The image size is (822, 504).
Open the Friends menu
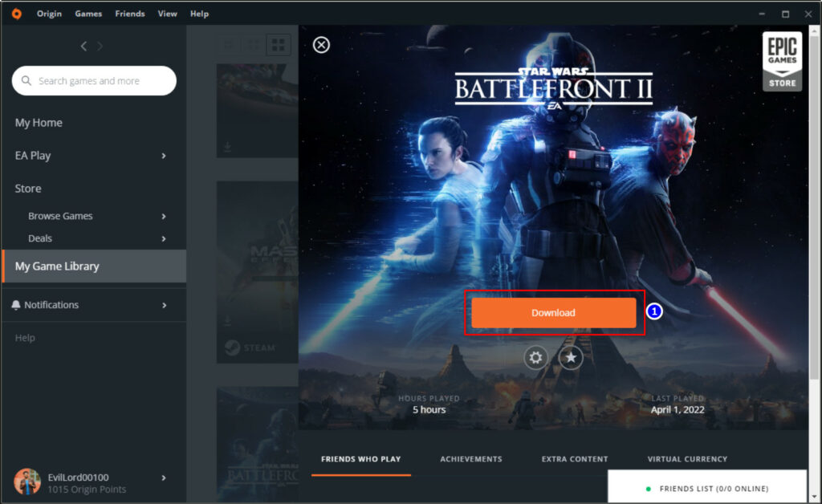pos(130,14)
